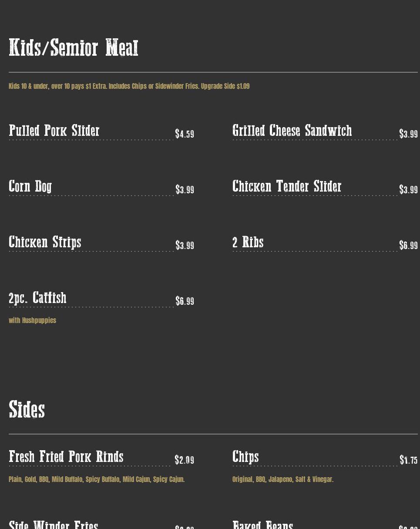This screenshot has height=529, width=420.
Task: Click the Grilled Cheese Sandwich title
Action: tap(292, 131)
